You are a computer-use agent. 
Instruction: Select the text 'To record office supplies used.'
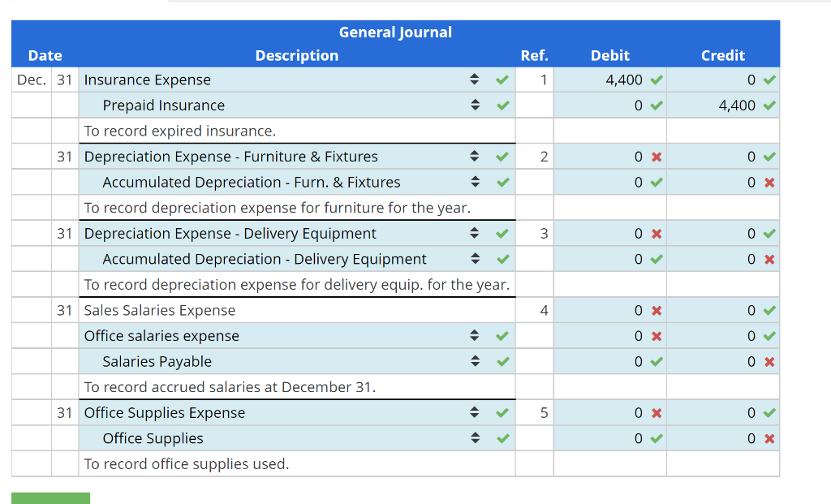(x=187, y=463)
